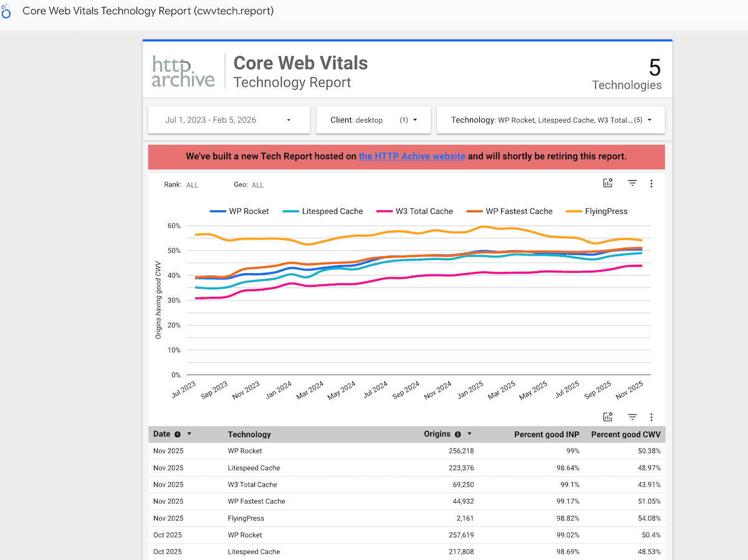Viewport: 748px width, 560px height.
Task: Open the chart's three-dot options menu
Action: (x=651, y=183)
